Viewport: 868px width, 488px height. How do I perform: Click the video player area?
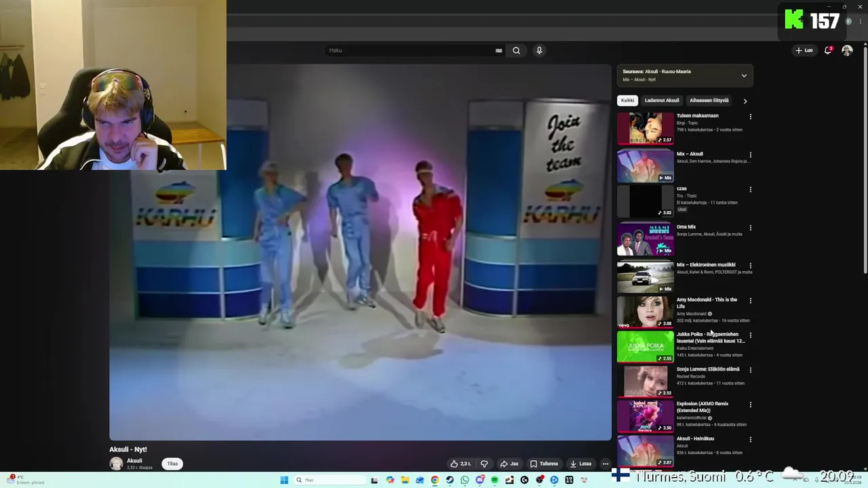coord(360,252)
